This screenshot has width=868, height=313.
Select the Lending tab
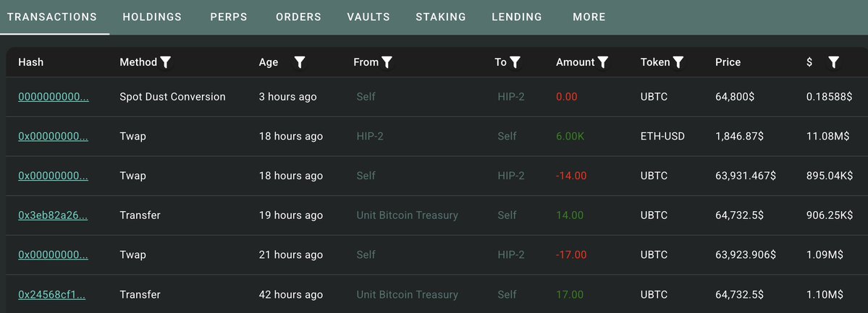pyautogui.click(x=517, y=17)
